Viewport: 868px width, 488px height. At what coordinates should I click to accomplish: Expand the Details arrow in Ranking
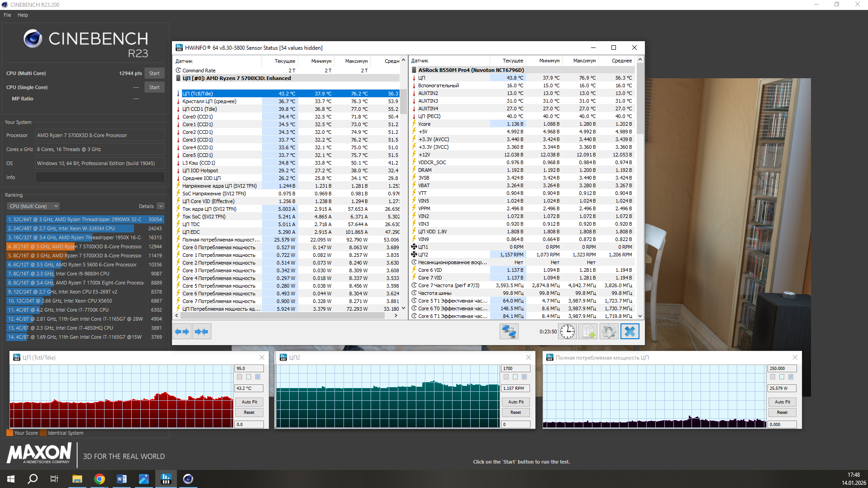(x=161, y=206)
